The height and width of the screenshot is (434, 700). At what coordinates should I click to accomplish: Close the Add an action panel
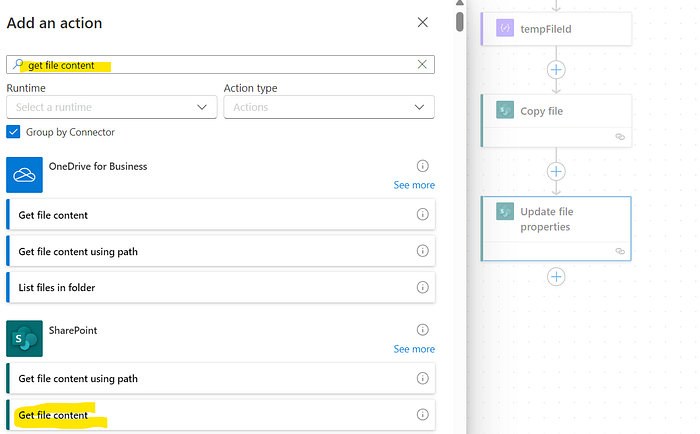coord(422,22)
